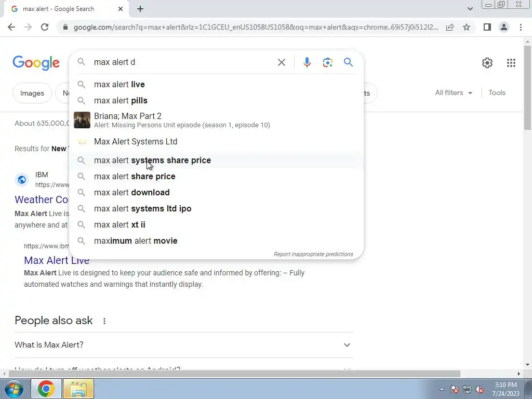Switch to the Images filter
This screenshot has height=399, width=532.
[32, 93]
